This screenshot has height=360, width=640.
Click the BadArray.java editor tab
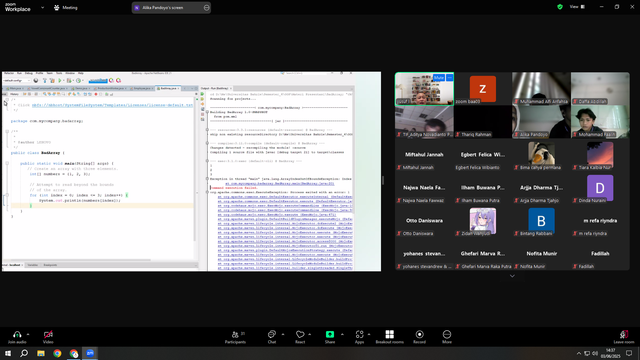coord(168,88)
